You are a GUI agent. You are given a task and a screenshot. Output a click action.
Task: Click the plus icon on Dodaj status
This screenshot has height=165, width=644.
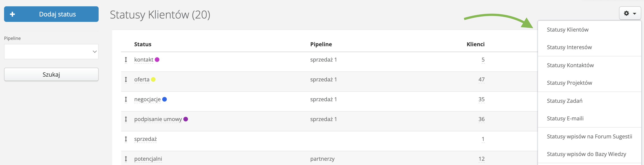click(12, 14)
